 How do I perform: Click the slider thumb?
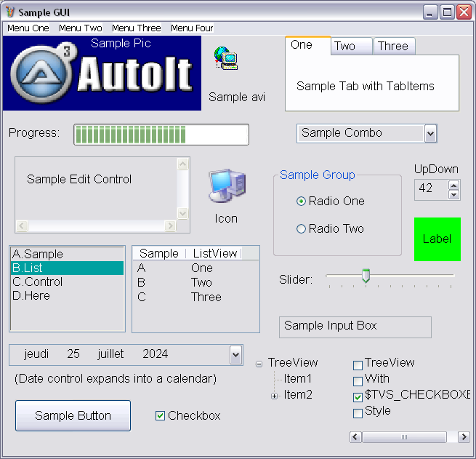[366, 276]
